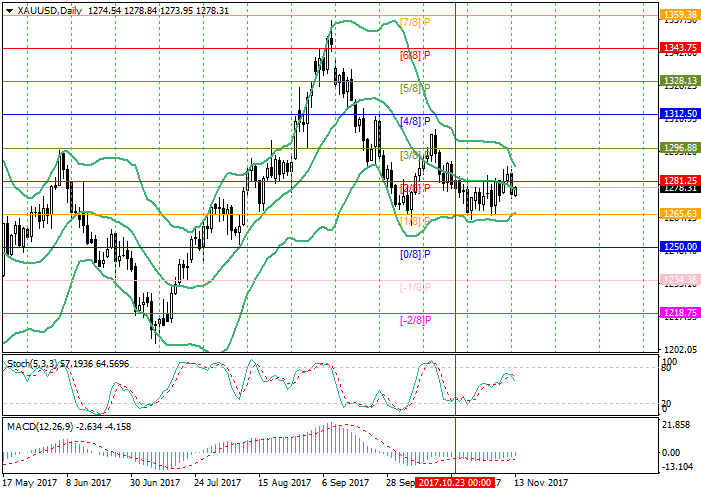Screen dimensions: 701x494
Task: Click the 21.858 MACD scale value
Action: click(676, 424)
